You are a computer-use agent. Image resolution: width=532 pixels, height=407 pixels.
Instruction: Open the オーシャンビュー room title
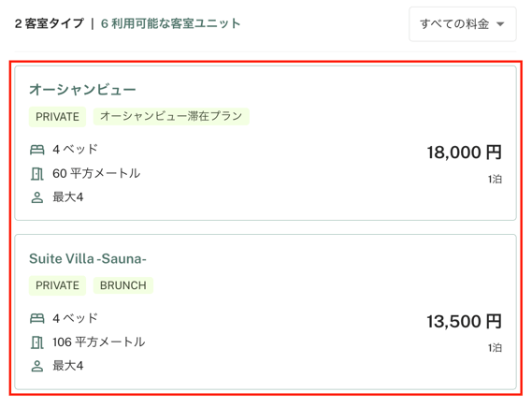pos(82,89)
